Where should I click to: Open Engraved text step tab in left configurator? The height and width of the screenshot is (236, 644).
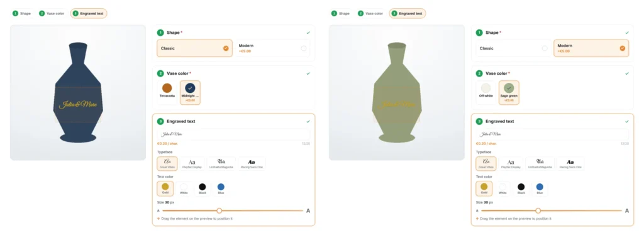pyautogui.click(x=89, y=14)
